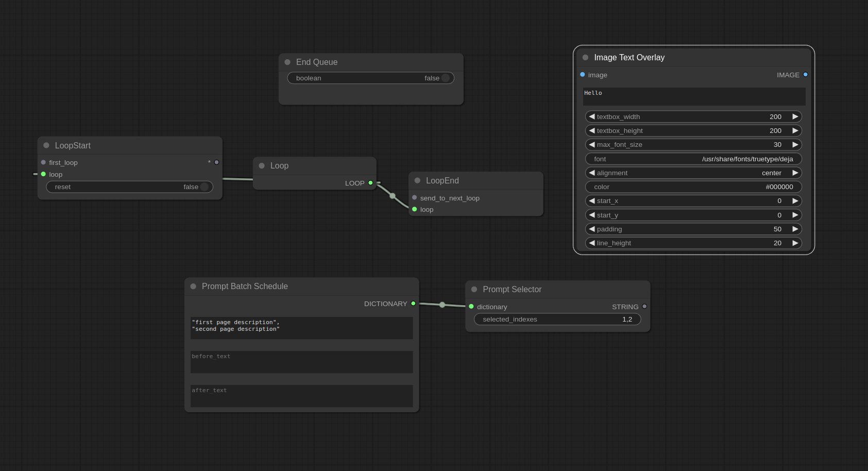Click the green loop input port on LoopStart
The width and height of the screenshot is (868, 471).
point(43,174)
